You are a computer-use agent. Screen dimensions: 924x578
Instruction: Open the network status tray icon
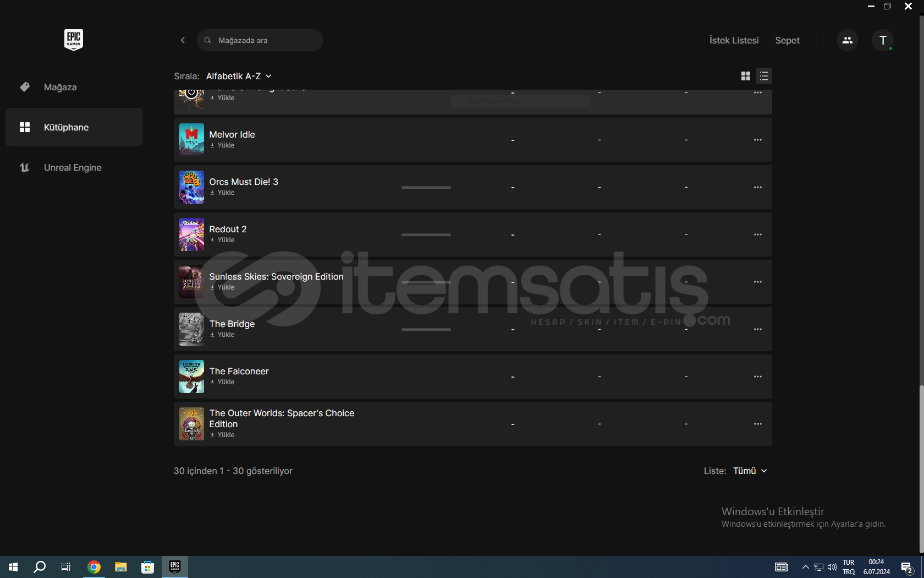tap(819, 567)
